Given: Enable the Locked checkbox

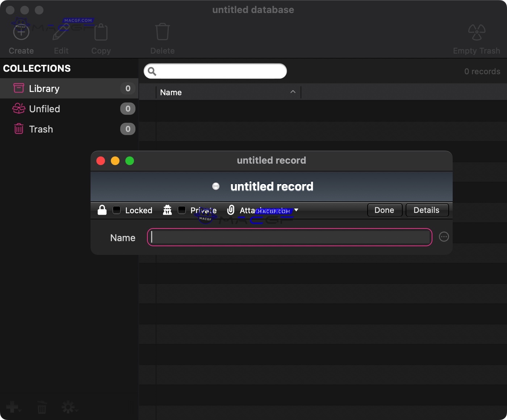Looking at the screenshot, I should 116,210.
